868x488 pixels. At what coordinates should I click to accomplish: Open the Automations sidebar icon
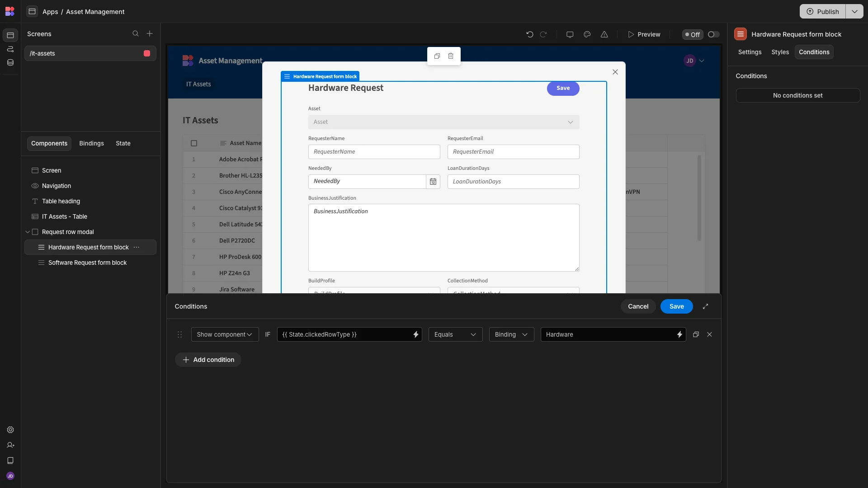pyautogui.click(x=10, y=49)
